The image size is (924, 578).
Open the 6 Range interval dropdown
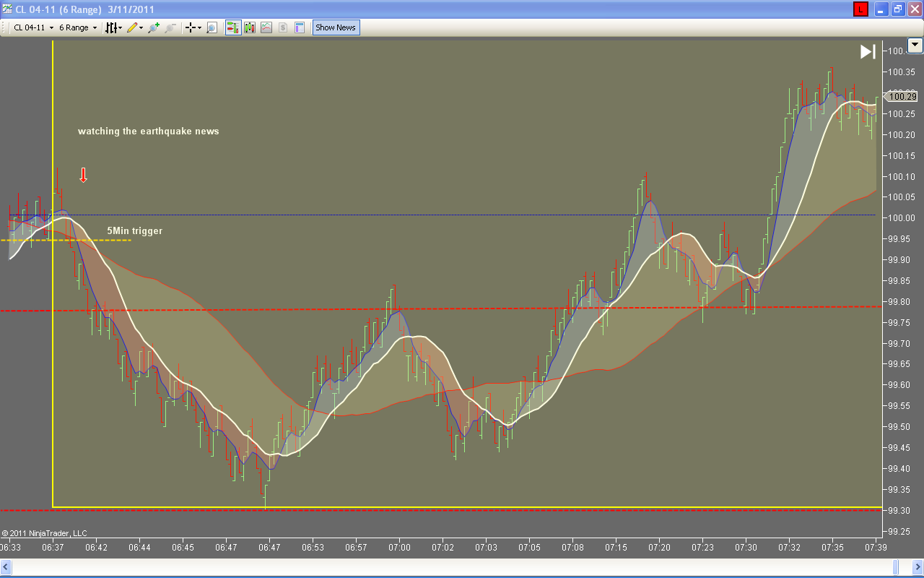coord(78,27)
